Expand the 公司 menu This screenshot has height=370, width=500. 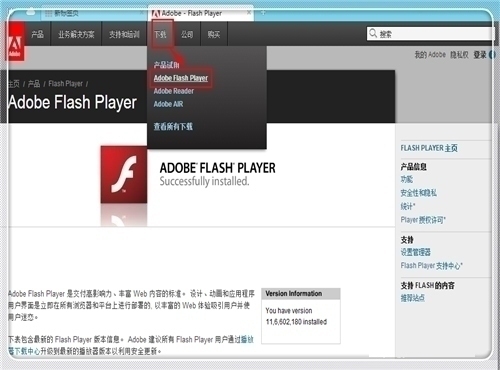click(x=187, y=34)
